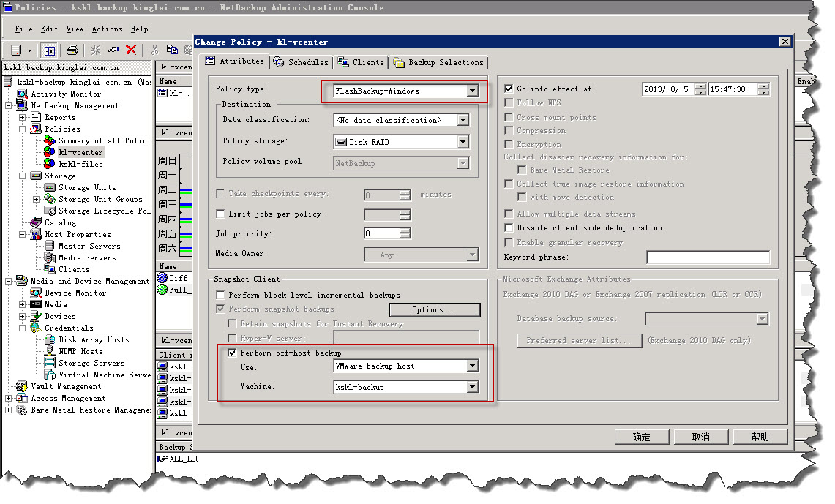The image size is (835, 504).
Task: Expand the Reports tree node
Action: click(x=23, y=117)
